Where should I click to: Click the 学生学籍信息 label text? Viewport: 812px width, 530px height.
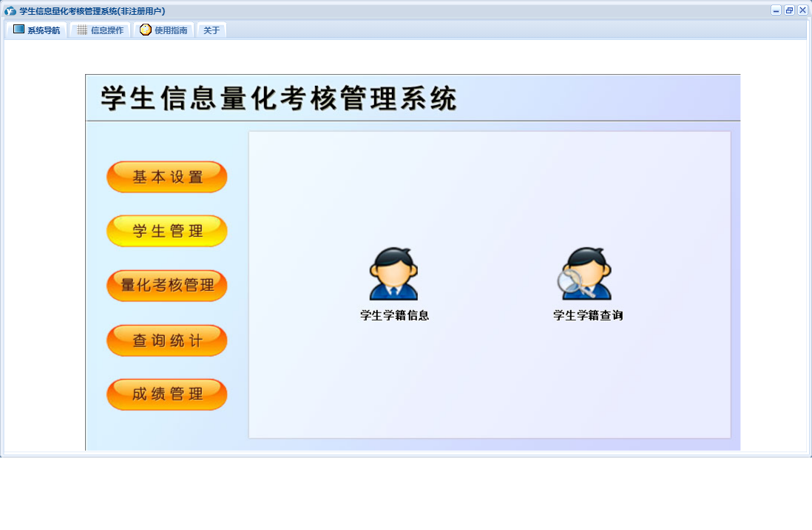coord(395,315)
